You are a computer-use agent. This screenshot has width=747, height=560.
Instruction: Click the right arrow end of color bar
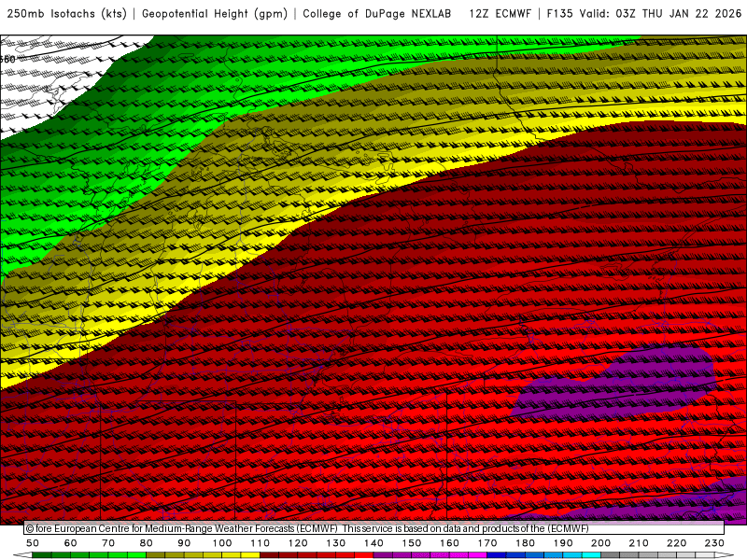point(725,555)
